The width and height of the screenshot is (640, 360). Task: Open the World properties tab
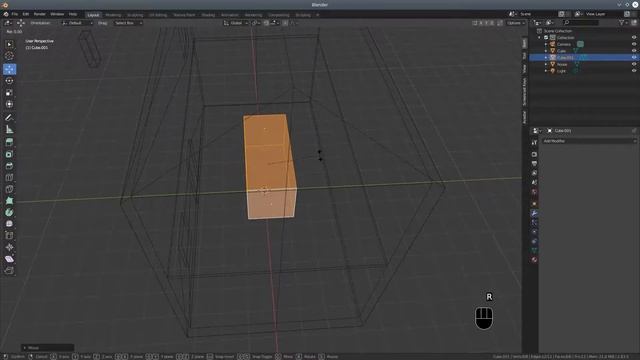tap(534, 192)
